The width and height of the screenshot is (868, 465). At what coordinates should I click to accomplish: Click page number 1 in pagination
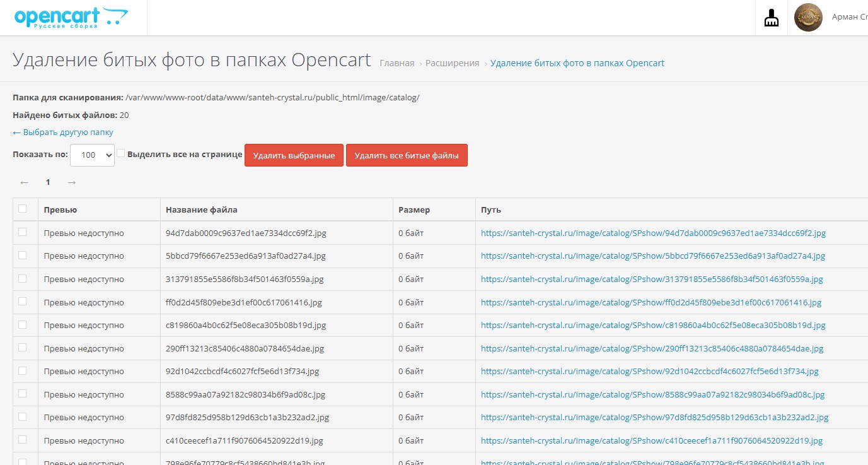[48, 182]
